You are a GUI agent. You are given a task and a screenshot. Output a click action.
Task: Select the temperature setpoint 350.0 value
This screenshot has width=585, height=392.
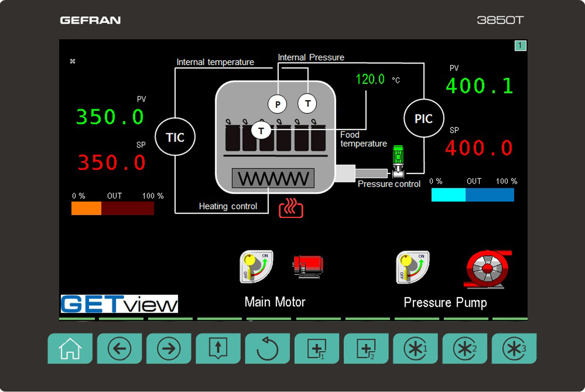click(112, 163)
